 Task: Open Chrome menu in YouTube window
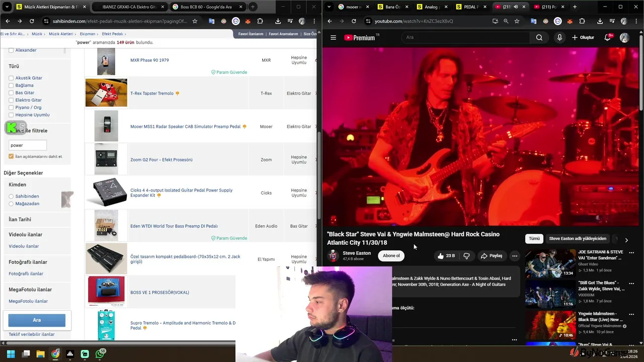click(x=637, y=21)
